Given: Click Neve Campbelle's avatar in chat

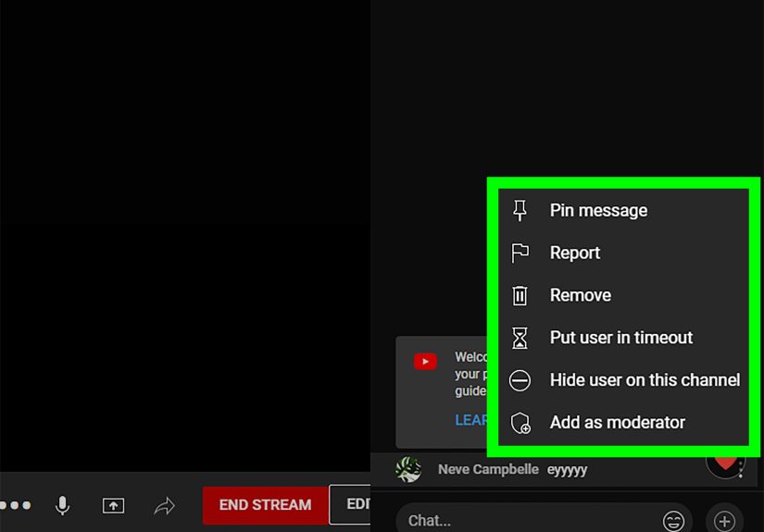Looking at the screenshot, I should pyautogui.click(x=407, y=469).
